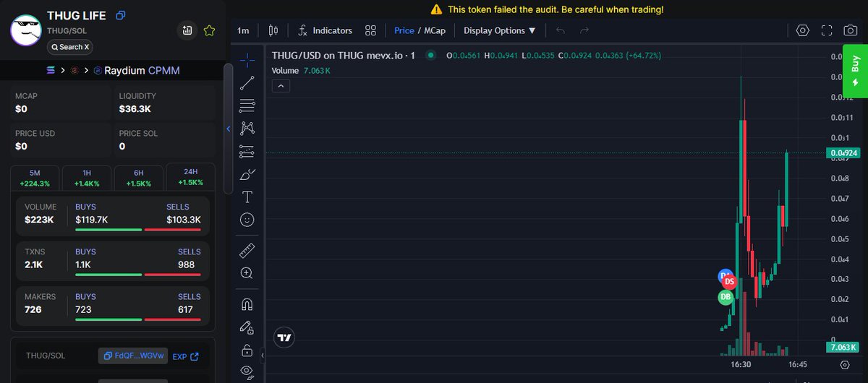
Task: Select the trend line drawing tool
Action: (x=247, y=82)
